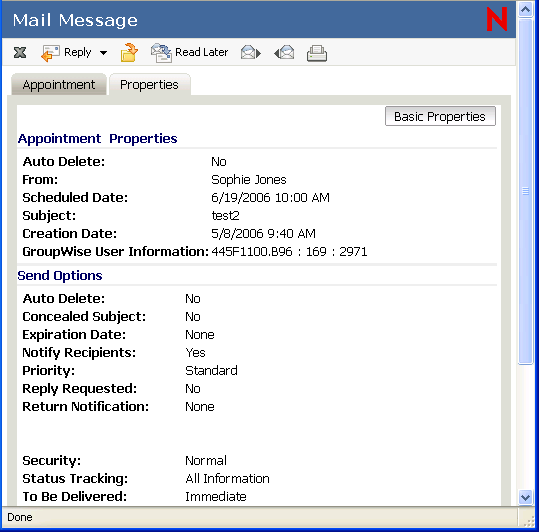Screen dimensions: 539x532
Task: Click the vertical scrollbar thumb
Action: pos(525,191)
